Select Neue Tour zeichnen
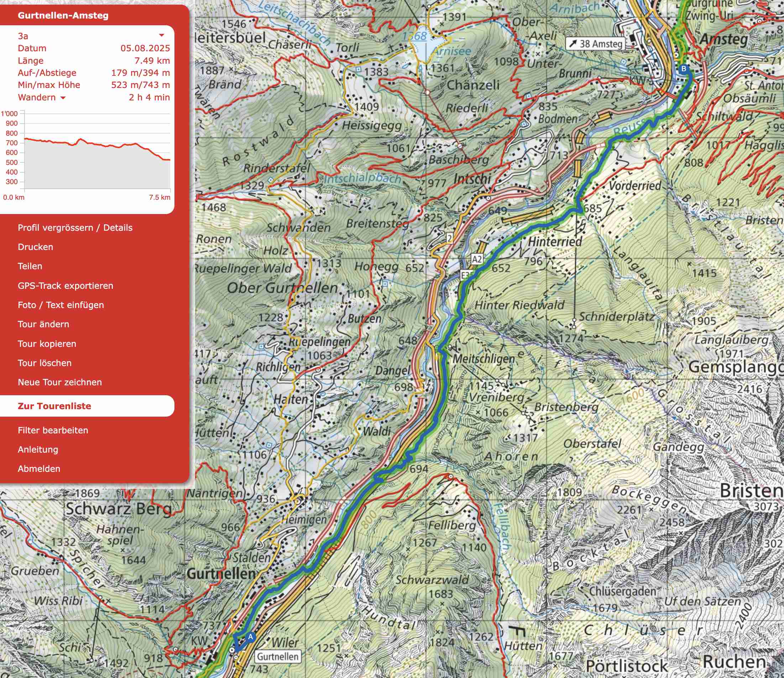 60,382
